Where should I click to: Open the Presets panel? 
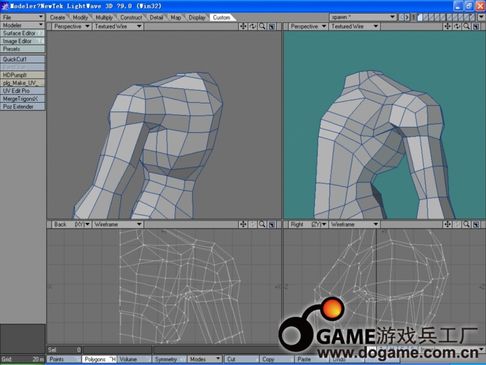(x=22, y=49)
